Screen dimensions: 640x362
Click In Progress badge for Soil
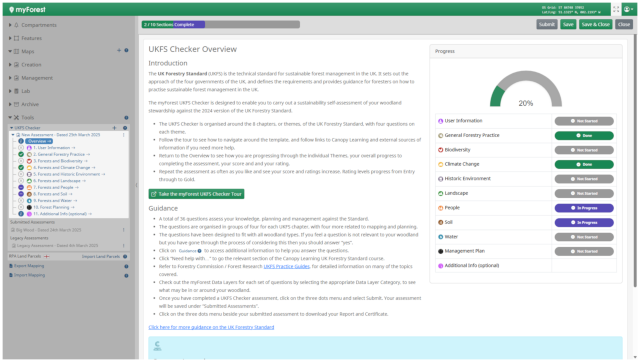coord(584,222)
